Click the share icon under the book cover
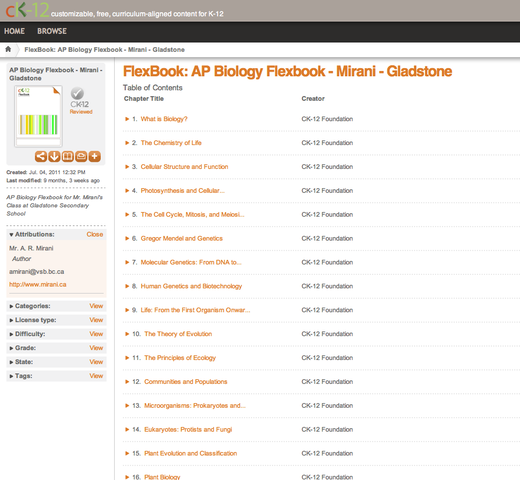The image size is (520, 480). point(41,156)
